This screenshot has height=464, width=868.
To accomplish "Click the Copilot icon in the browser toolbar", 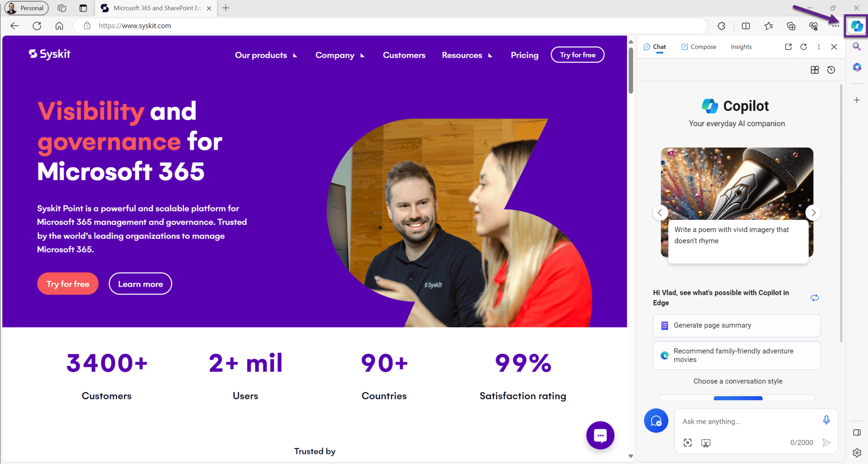I will point(856,26).
